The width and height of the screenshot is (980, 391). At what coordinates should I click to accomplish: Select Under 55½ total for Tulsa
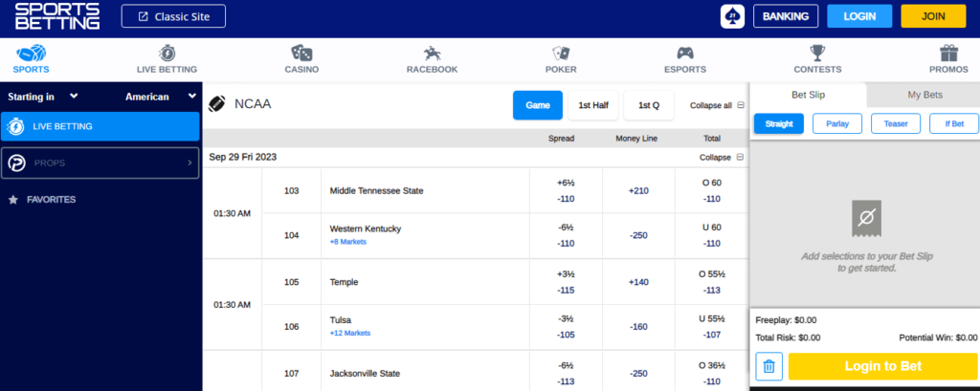711,327
